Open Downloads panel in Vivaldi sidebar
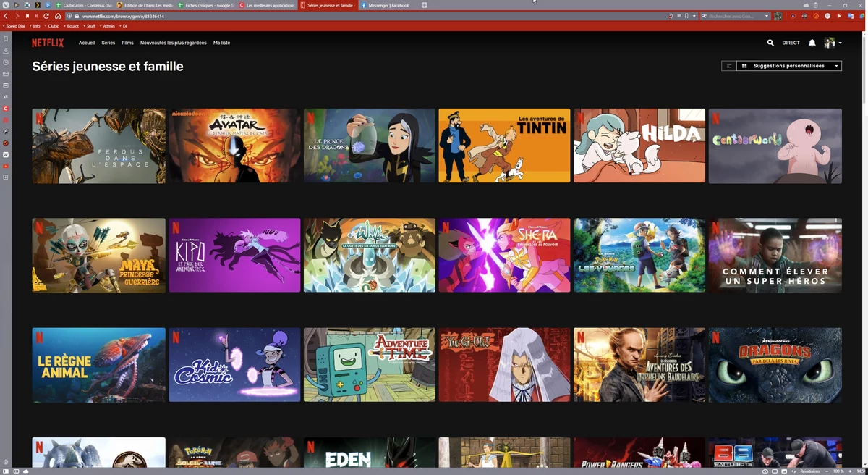Image resolution: width=868 pixels, height=475 pixels. 6,51
